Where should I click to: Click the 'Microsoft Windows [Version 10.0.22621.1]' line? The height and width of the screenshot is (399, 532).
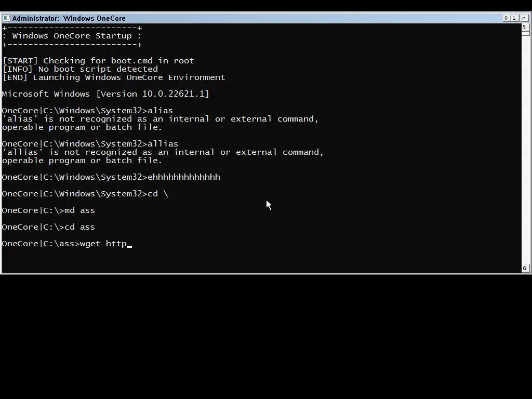click(105, 94)
